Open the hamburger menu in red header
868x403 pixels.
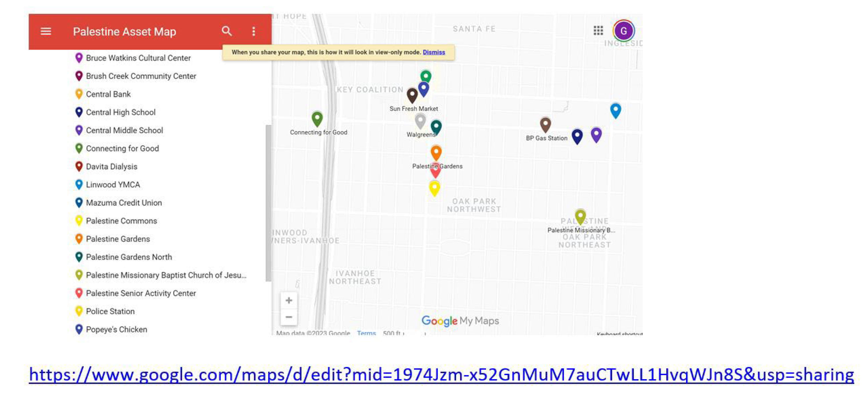coord(46,32)
